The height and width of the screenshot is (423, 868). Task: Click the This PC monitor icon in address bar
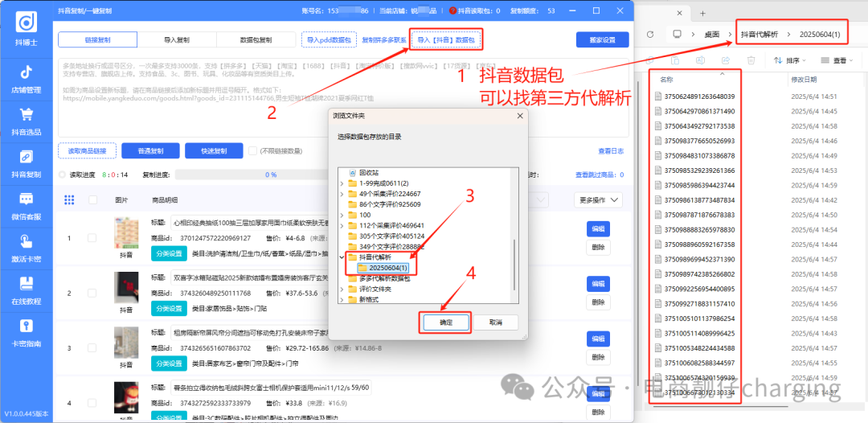pyautogui.click(x=677, y=35)
